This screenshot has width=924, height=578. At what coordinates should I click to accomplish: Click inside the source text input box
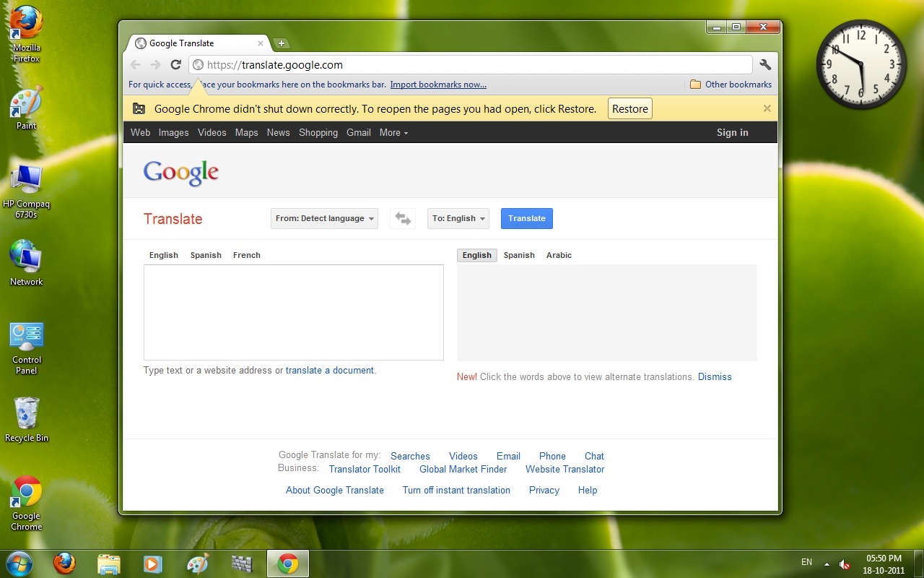click(293, 312)
